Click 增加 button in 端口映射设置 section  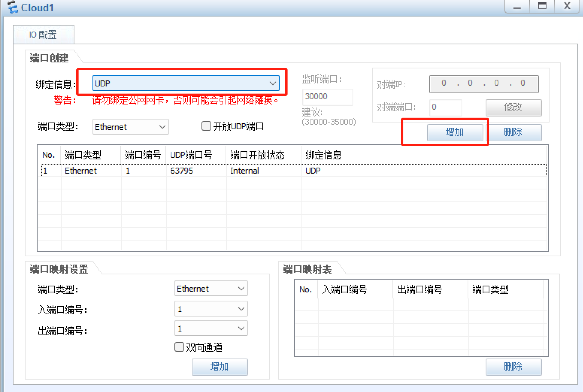click(220, 367)
